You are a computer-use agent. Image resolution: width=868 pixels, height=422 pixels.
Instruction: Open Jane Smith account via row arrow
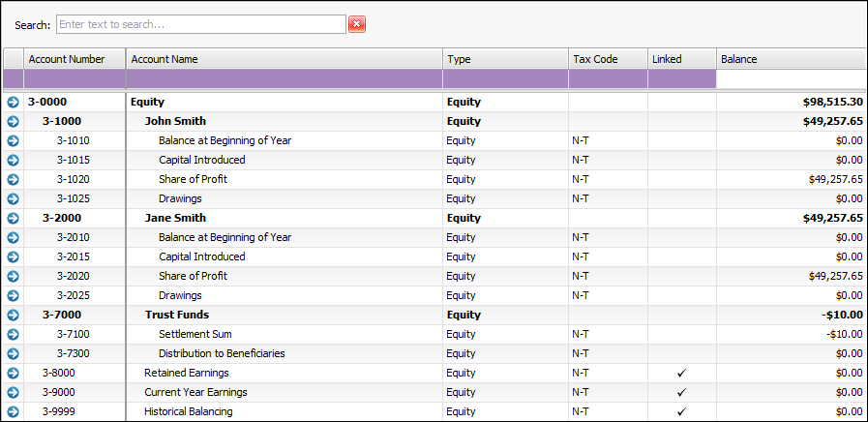coord(13,218)
